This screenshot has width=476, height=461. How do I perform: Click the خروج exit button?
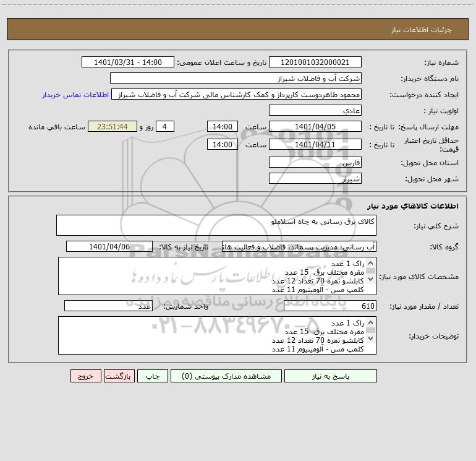85,376
